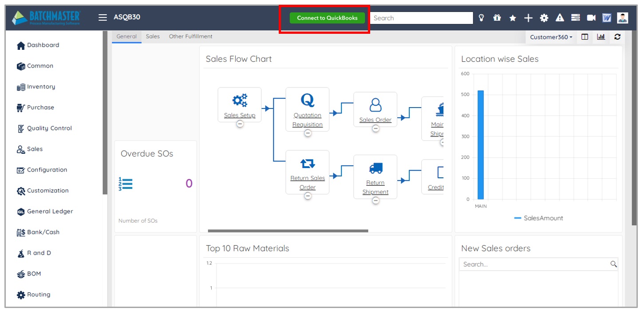The height and width of the screenshot is (312, 644).
Task: Refresh the dashboard with the refresh icon
Action: click(x=617, y=37)
